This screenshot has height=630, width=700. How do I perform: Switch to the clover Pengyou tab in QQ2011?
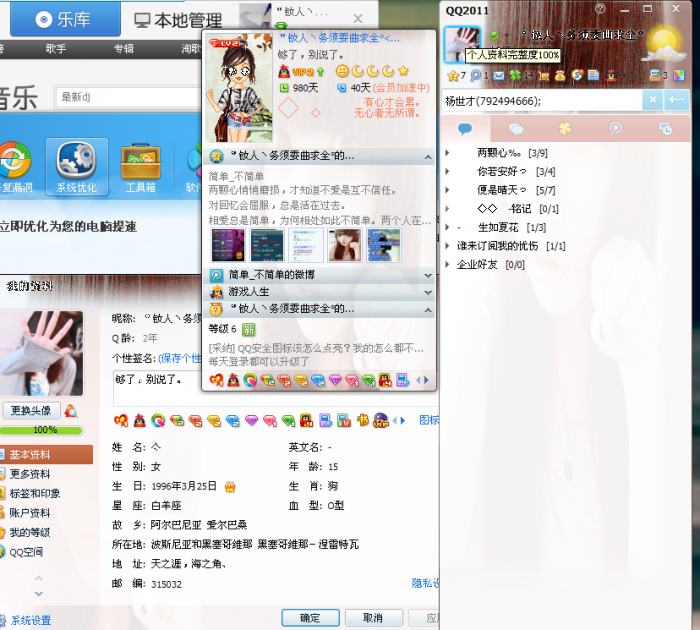(565, 129)
